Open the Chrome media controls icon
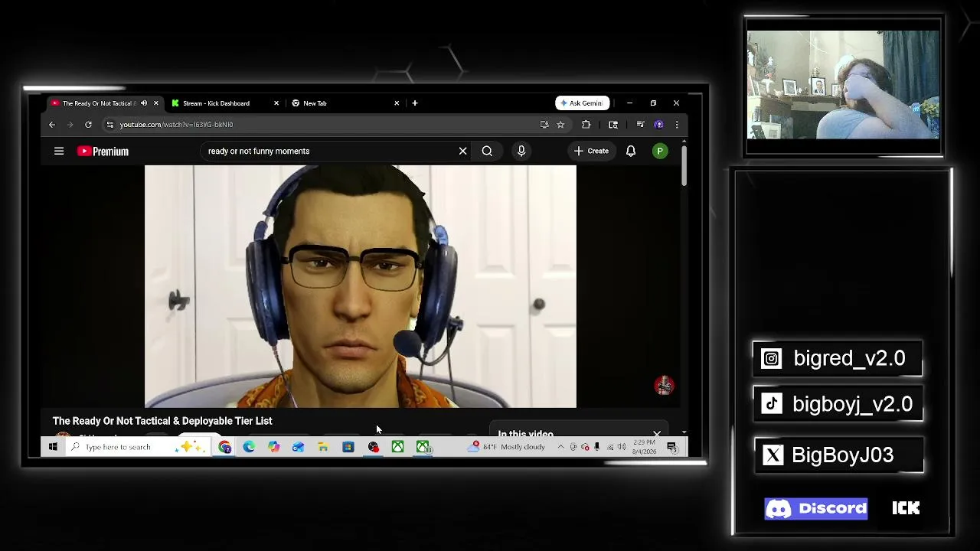 (x=640, y=125)
